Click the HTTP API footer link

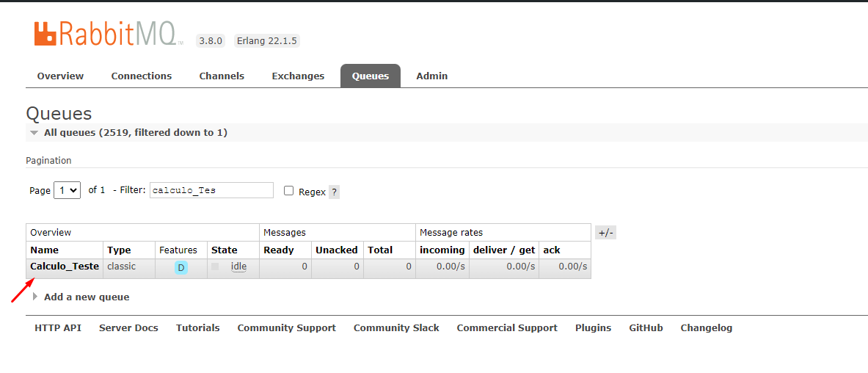58,328
